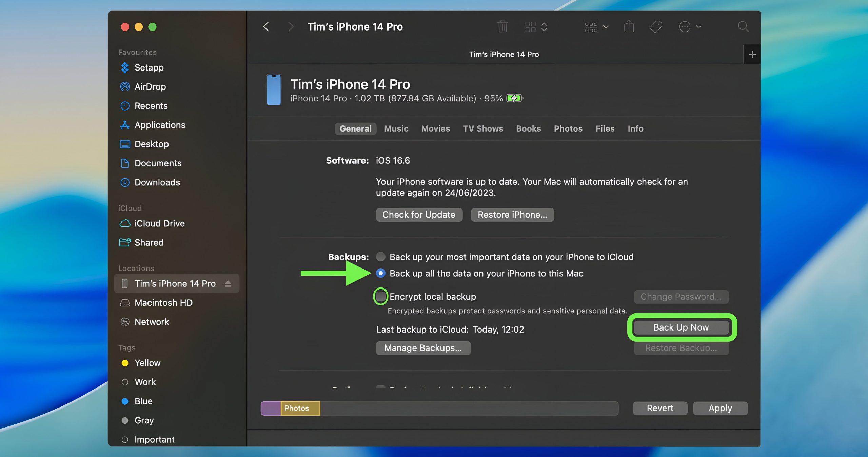The height and width of the screenshot is (457, 868).
Task: Select the Tim's iPhone 14 Pro window tab
Action: pos(495,54)
